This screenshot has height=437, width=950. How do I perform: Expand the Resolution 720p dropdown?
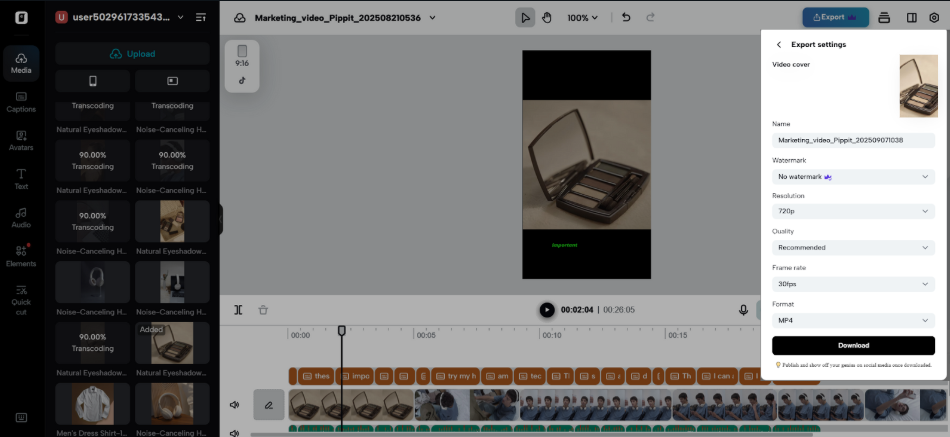[853, 212]
